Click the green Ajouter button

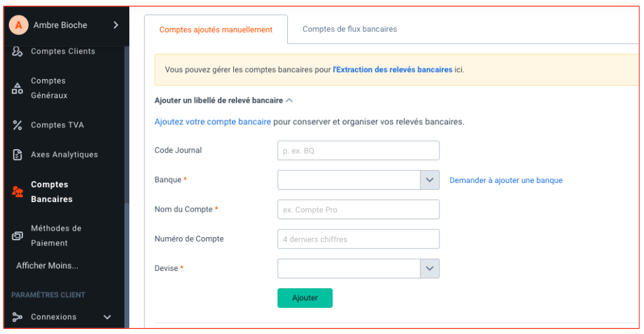[x=304, y=298]
